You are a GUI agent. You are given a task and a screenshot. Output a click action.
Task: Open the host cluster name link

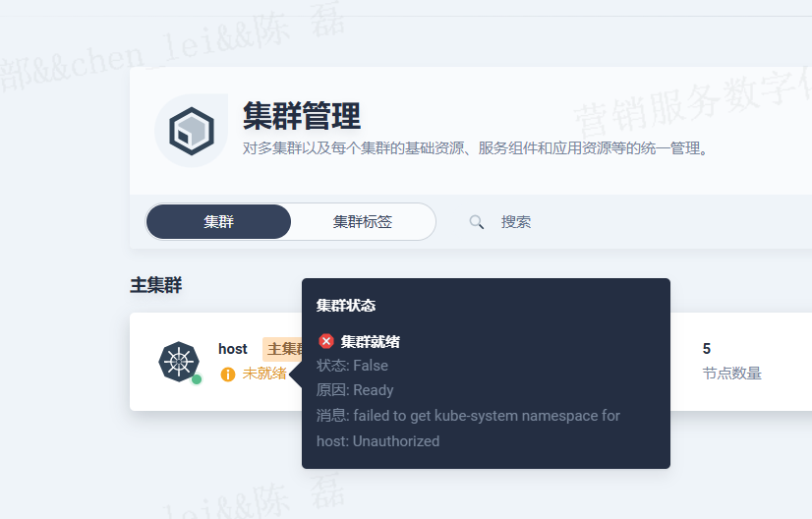[233, 349]
